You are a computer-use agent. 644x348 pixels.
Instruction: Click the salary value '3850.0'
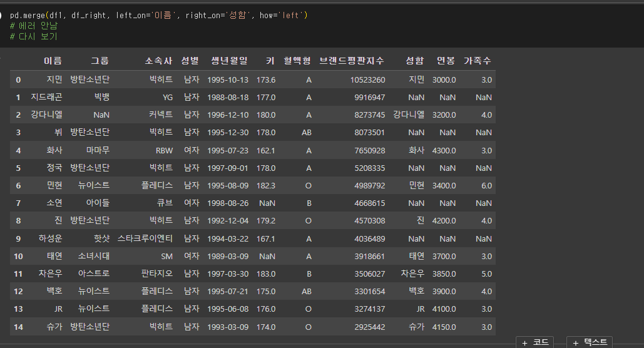tap(444, 274)
